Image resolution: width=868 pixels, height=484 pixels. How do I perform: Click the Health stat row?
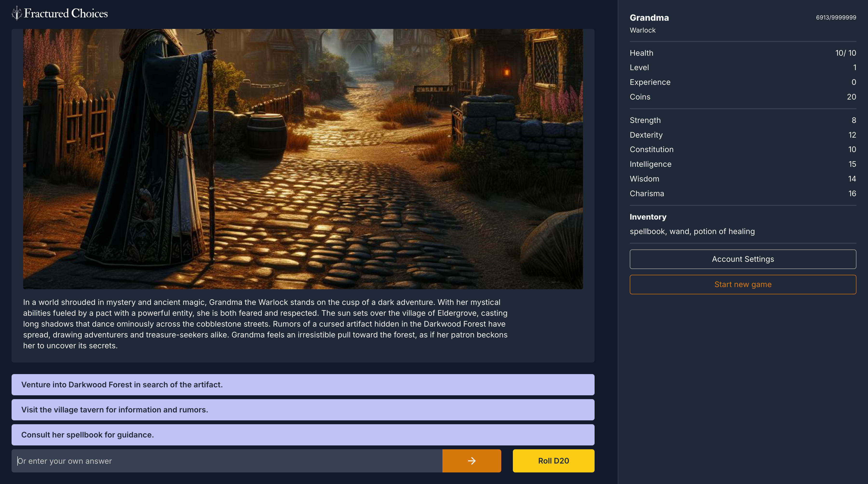click(743, 53)
